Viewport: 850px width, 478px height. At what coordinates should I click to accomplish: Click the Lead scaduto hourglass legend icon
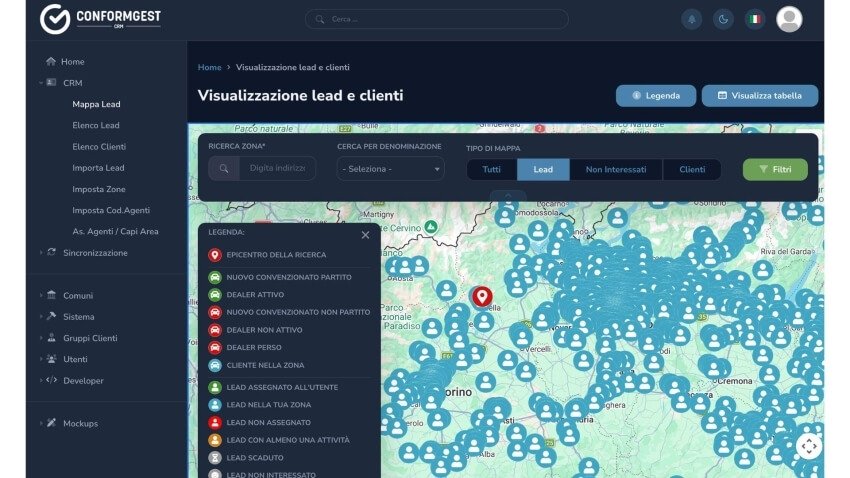[215, 457]
